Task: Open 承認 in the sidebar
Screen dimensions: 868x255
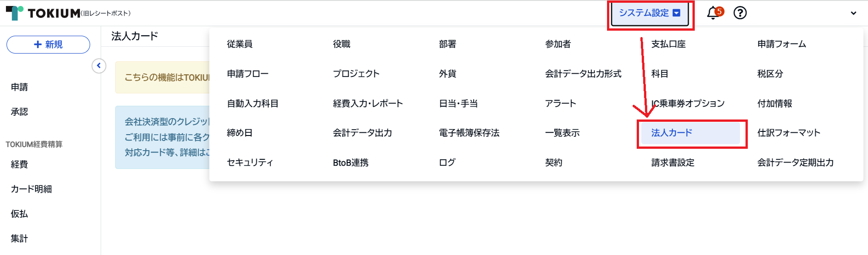Action: click(20, 112)
